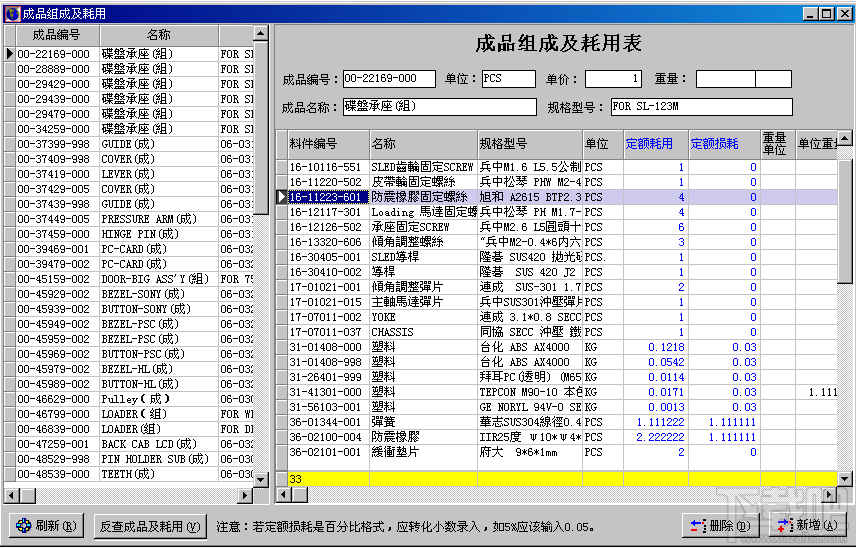Image resolution: width=856 pixels, height=548 pixels.
Task: Click the 2.222222 quota usage value
Action: pyautogui.click(x=655, y=437)
